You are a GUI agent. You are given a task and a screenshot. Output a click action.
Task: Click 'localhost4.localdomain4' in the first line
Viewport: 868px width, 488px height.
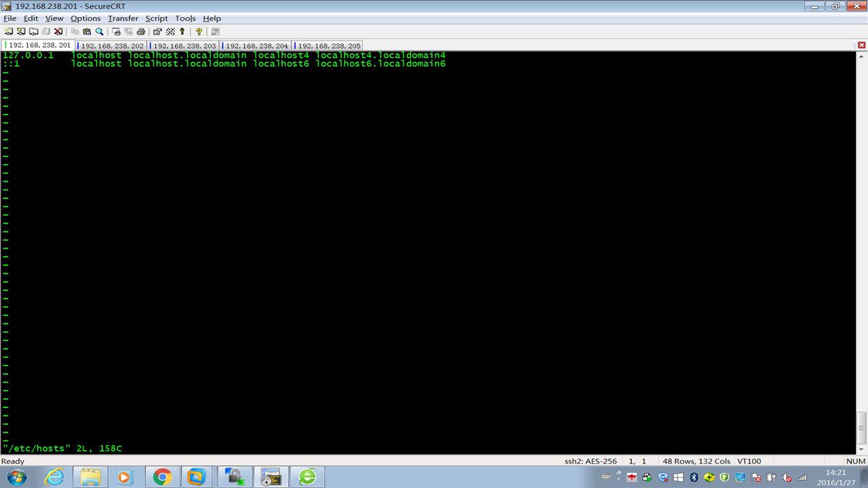coord(380,55)
